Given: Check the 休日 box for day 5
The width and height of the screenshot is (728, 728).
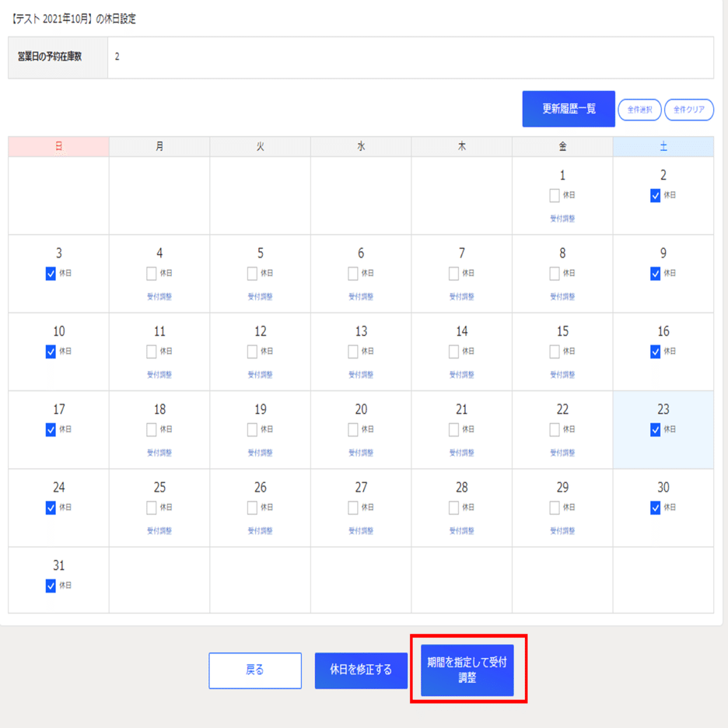Looking at the screenshot, I should coord(252,274).
